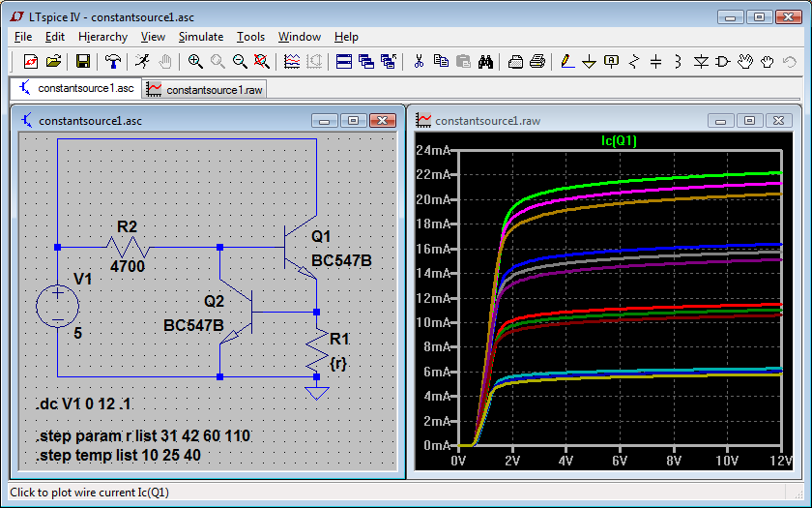Close all windows using the toolbar icon
The width and height of the screenshot is (812, 508).
389,62
